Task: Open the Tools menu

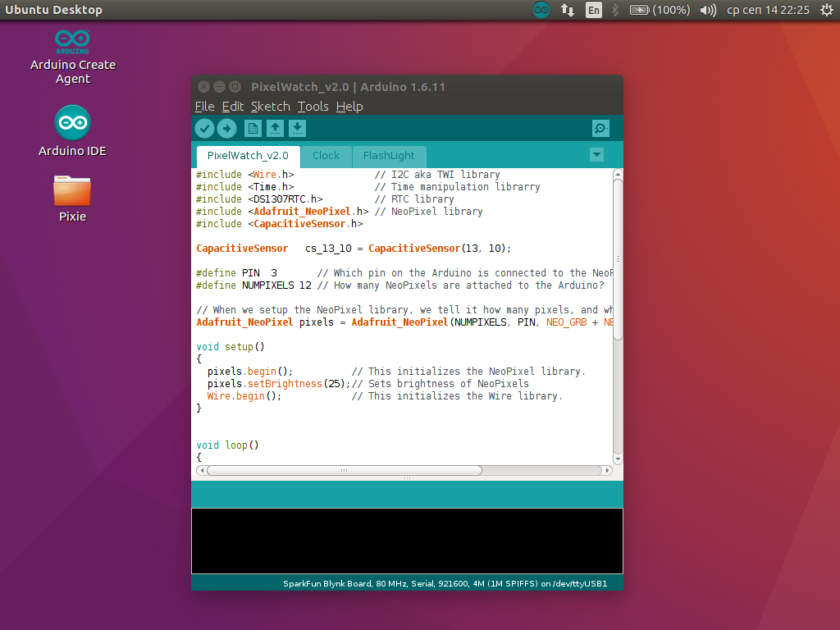Action: coord(313,106)
